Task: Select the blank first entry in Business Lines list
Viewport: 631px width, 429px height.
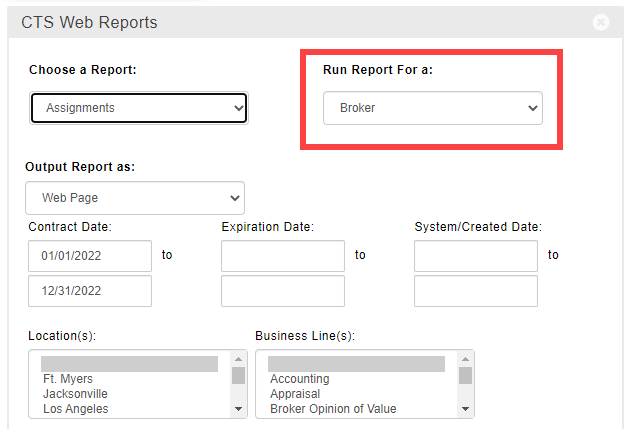Action: click(357, 364)
